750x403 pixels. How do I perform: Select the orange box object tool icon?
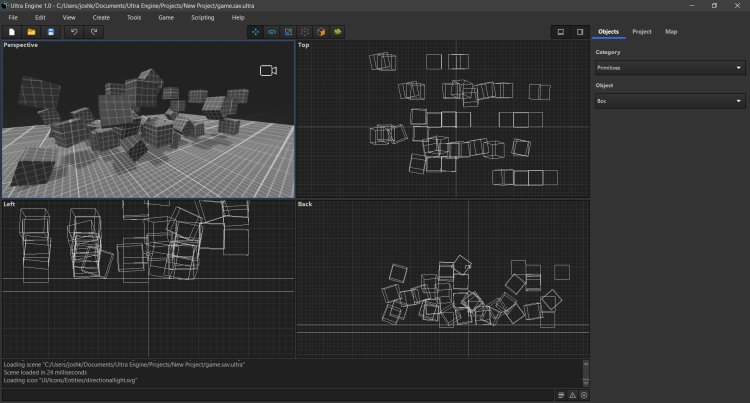tap(321, 32)
